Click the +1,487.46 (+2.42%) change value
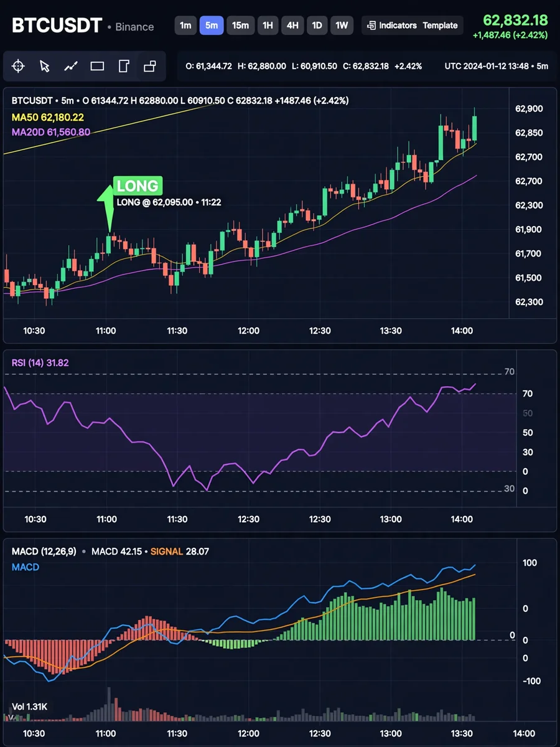The height and width of the screenshot is (747, 560). click(x=510, y=35)
